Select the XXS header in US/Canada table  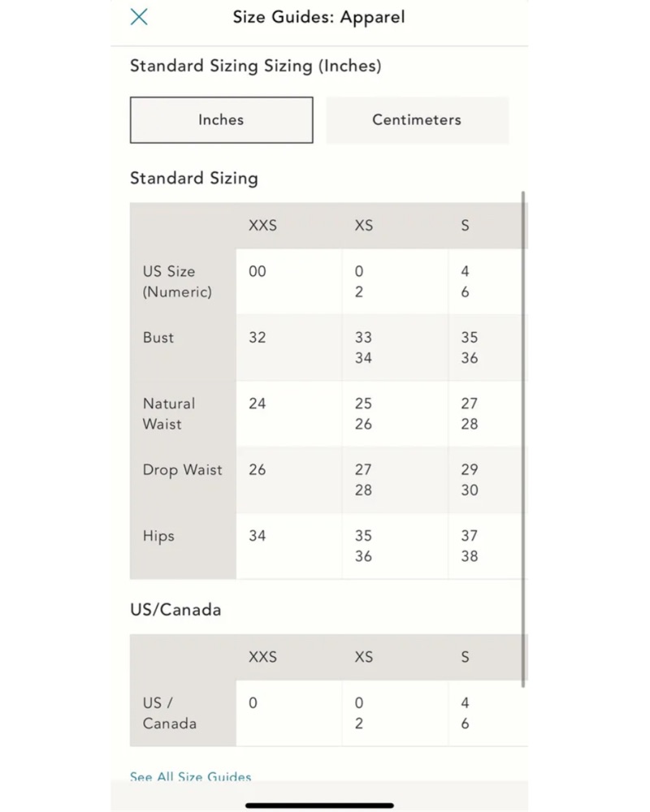(262, 657)
